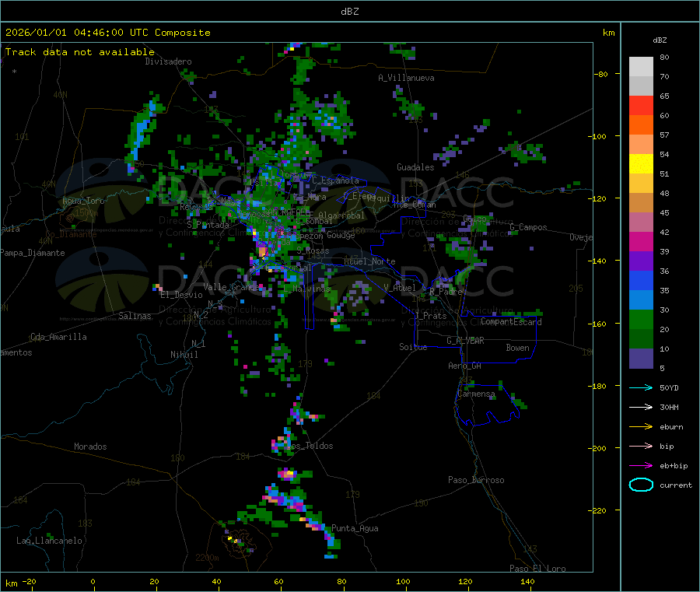Click the yellow eburn arrow legend icon
700x592 pixels.
(x=641, y=426)
